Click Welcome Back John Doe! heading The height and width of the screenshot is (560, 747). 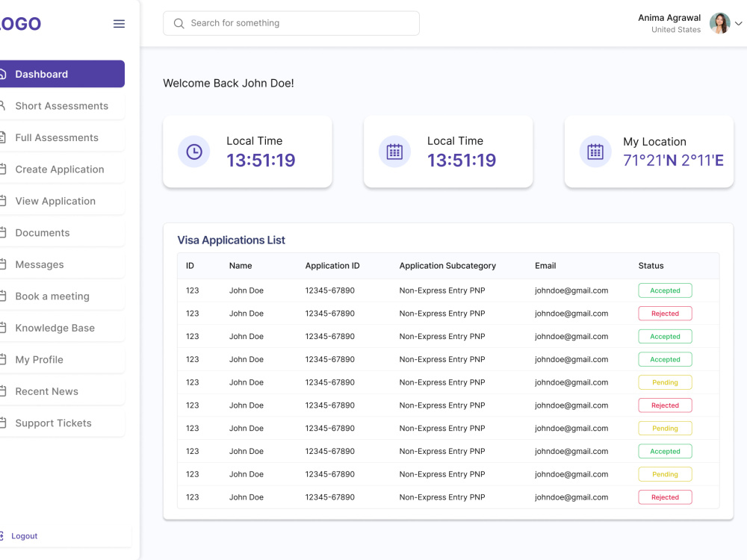point(228,84)
